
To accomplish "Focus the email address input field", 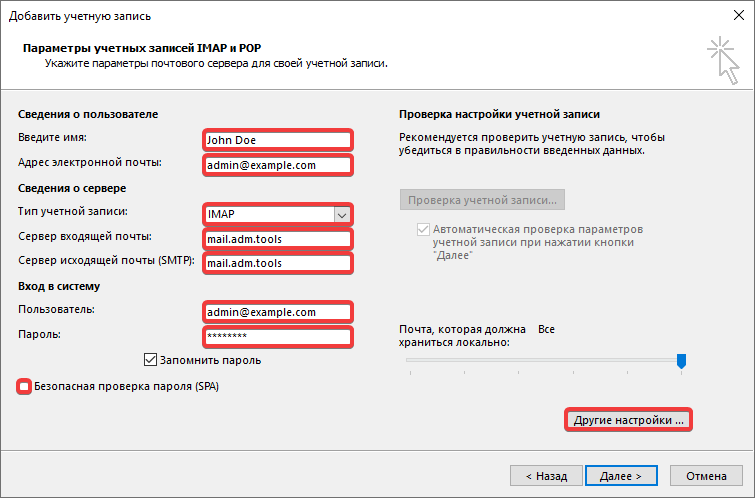I will click(277, 165).
